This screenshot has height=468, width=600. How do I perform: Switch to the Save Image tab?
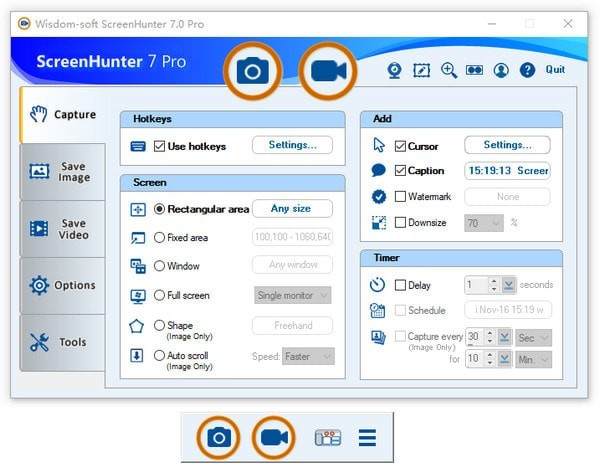[x=62, y=172]
